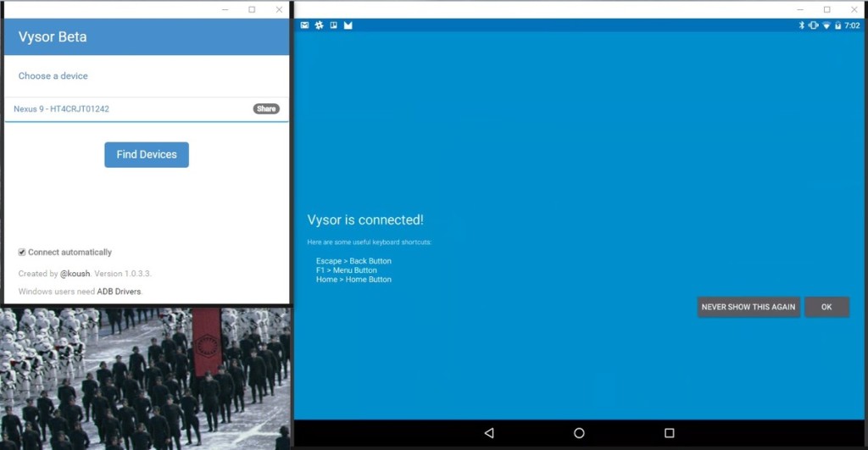Click the Share button for Nexus 9
This screenshot has height=450, width=868.
coord(266,109)
